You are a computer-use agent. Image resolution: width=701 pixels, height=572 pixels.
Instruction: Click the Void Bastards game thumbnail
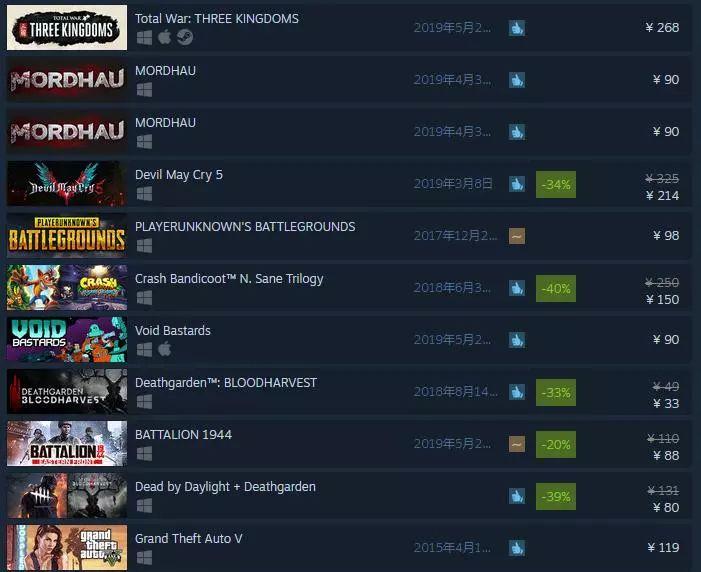coord(67,339)
